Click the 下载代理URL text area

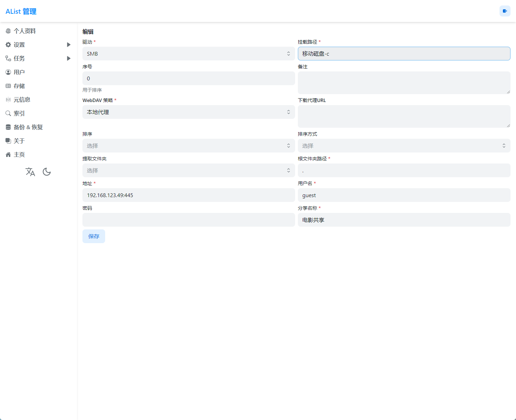[404, 116]
